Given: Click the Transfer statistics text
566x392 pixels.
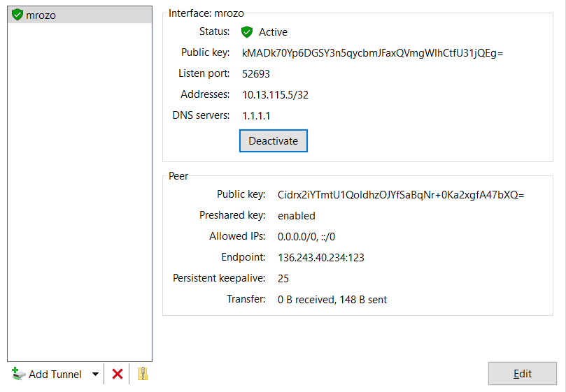Looking at the screenshot, I should [x=332, y=300].
